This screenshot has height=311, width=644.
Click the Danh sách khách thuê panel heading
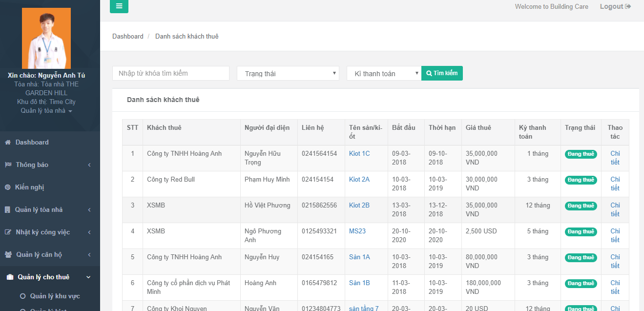tap(163, 100)
